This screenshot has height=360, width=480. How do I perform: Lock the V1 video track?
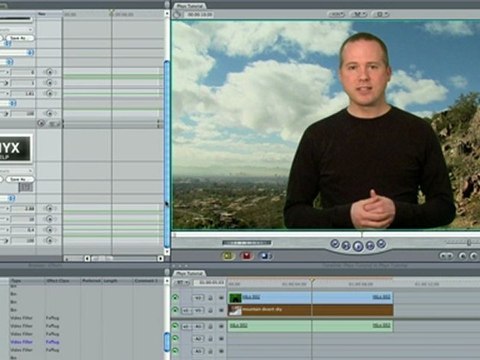coord(210,310)
